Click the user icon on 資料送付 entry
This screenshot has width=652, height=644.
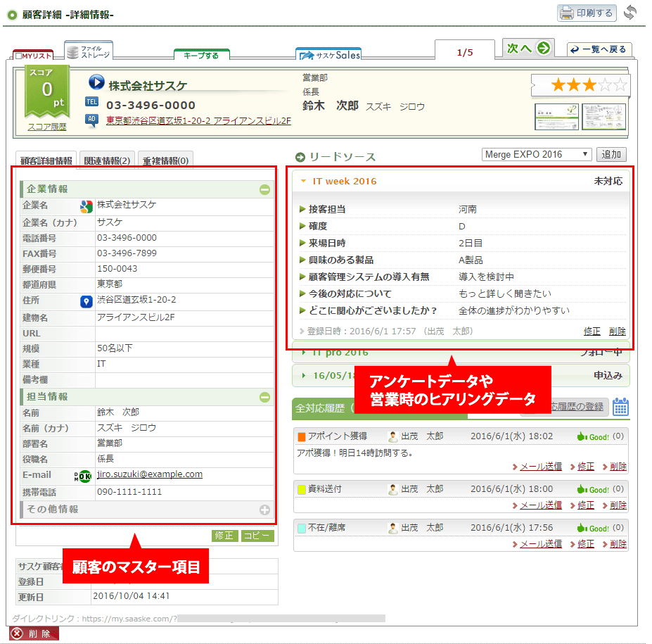coord(393,490)
